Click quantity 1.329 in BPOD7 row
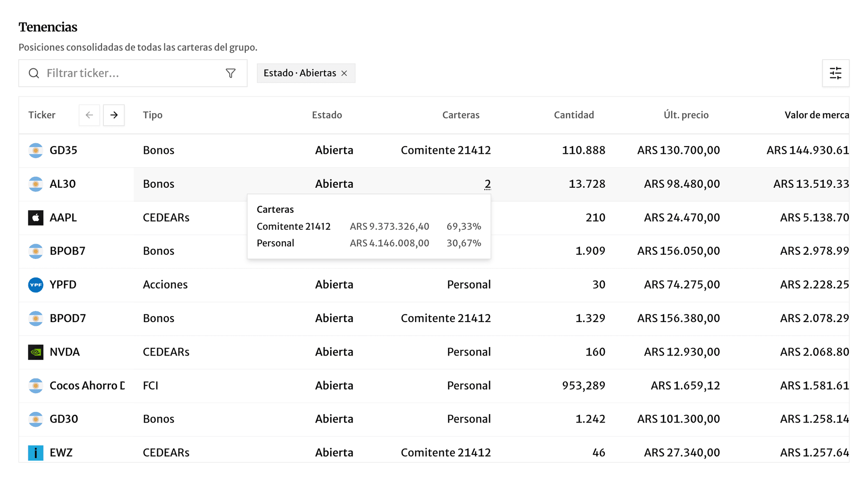868x481 pixels. [590, 318]
